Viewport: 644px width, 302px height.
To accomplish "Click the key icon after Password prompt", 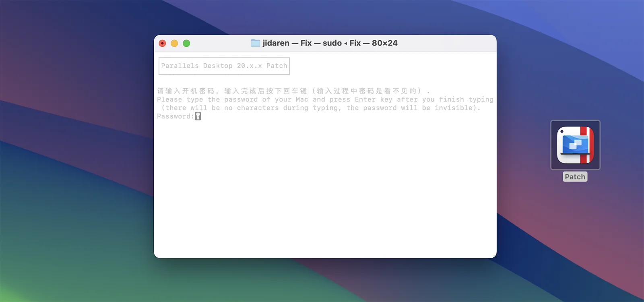I will coord(198,116).
